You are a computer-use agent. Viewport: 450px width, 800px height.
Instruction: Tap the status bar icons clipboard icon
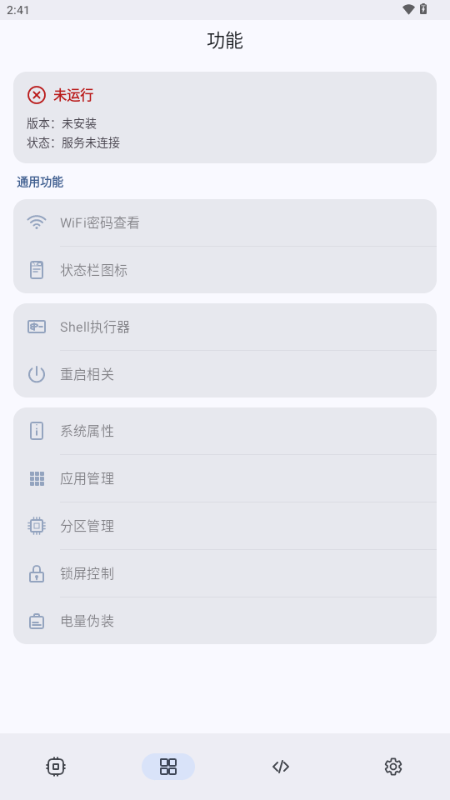(36, 269)
